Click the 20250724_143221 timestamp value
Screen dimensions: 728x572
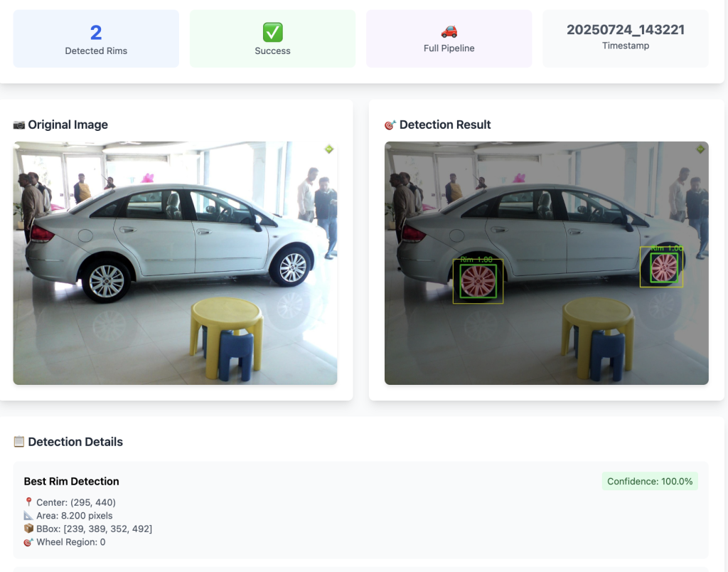625,30
